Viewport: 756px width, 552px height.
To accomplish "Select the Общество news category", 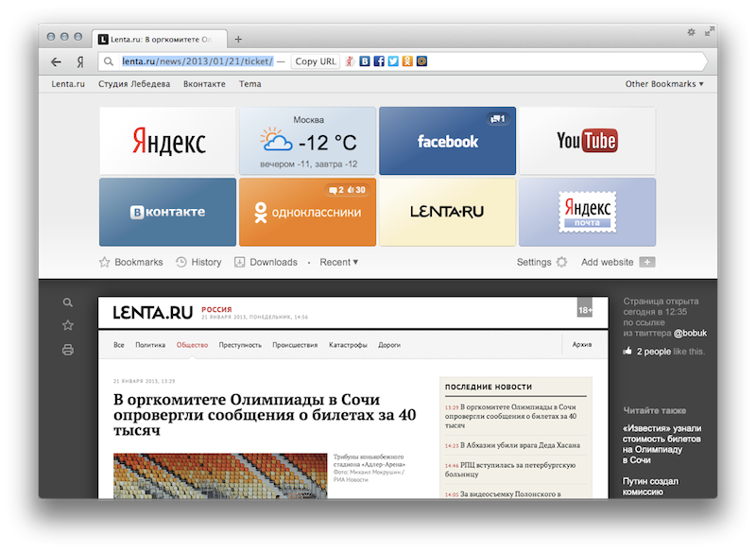I will [192, 345].
